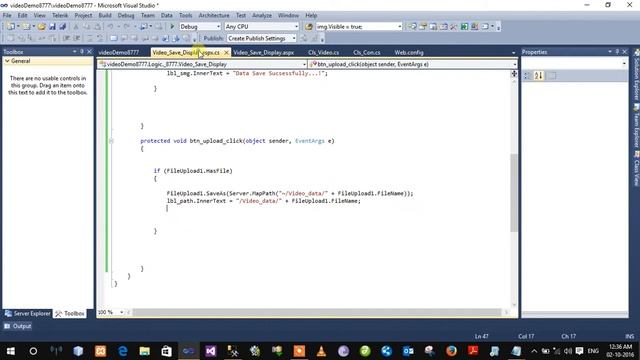Switch to Server Explorer tab
This screenshot has height=360, width=640.
pyautogui.click(x=28, y=313)
